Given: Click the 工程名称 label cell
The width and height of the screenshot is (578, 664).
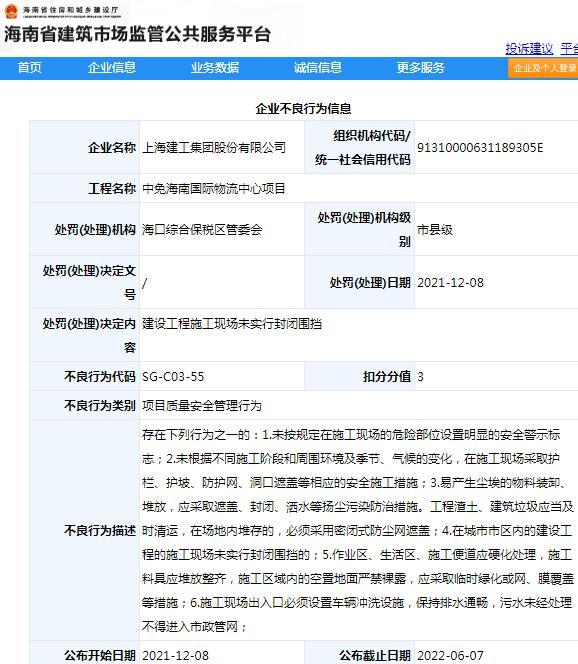Looking at the screenshot, I should coord(85,188).
